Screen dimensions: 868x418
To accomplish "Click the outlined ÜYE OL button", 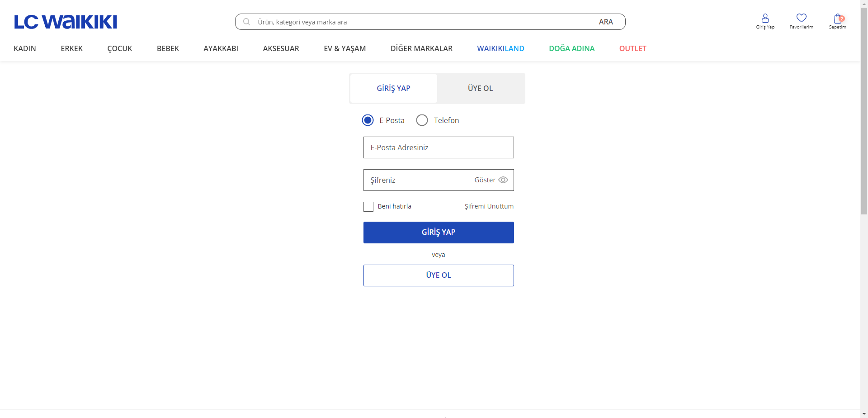I will [439, 275].
